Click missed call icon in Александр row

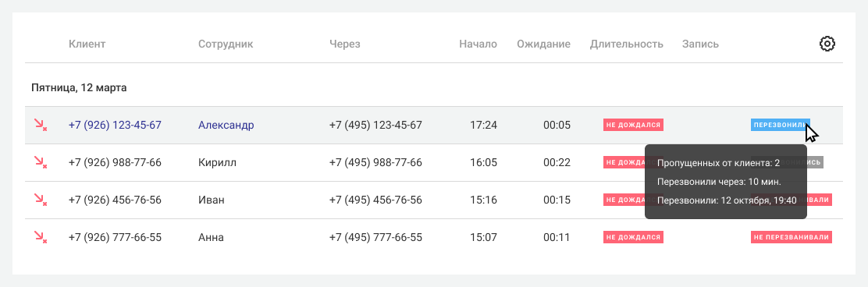[x=41, y=125]
